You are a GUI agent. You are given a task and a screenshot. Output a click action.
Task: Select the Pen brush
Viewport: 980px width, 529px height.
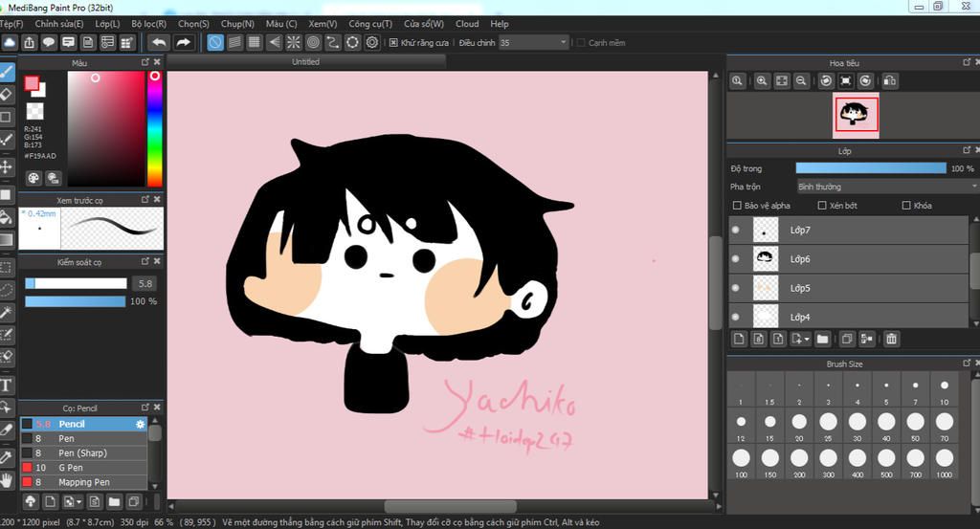(84, 438)
